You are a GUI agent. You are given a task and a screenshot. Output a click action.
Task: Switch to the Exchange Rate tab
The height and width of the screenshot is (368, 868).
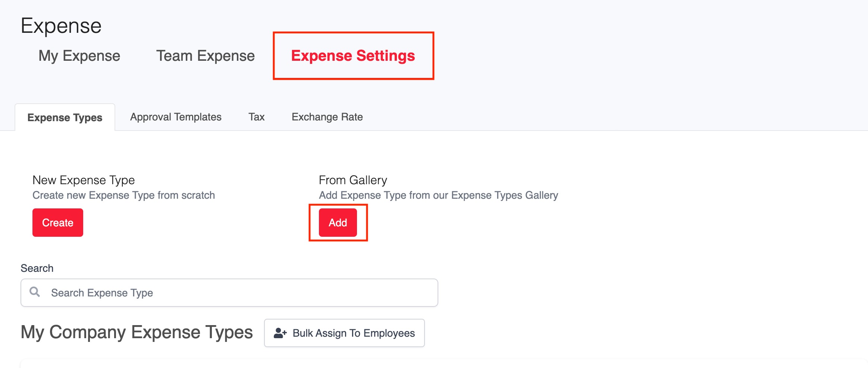327,117
